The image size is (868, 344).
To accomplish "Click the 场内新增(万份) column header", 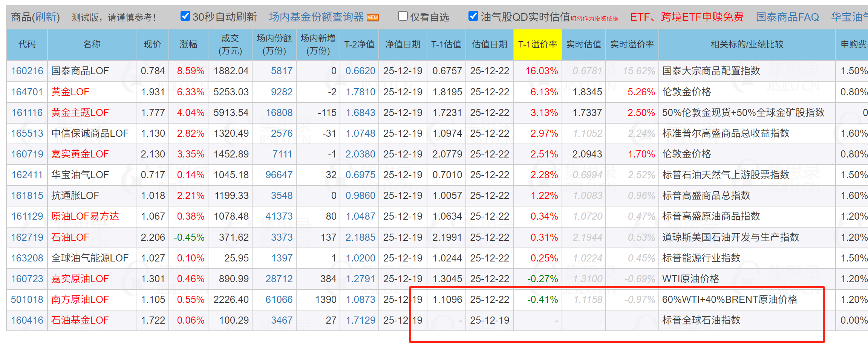I will pyautogui.click(x=318, y=44).
